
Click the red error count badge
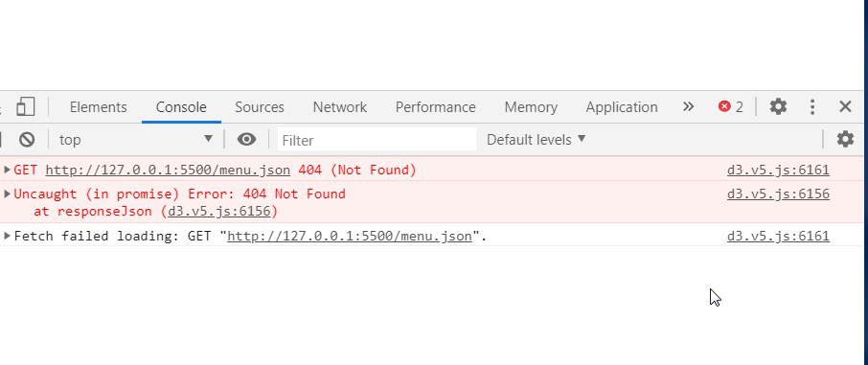tap(731, 106)
